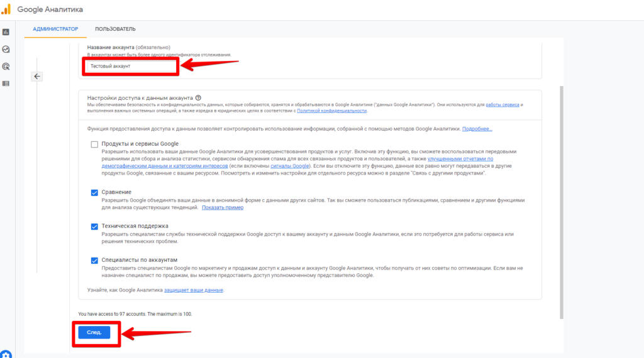Uncheck the Сравнение checkbox
Image resolution: width=644 pixels, height=358 pixels.
pyautogui.click(x=94, y=193)
